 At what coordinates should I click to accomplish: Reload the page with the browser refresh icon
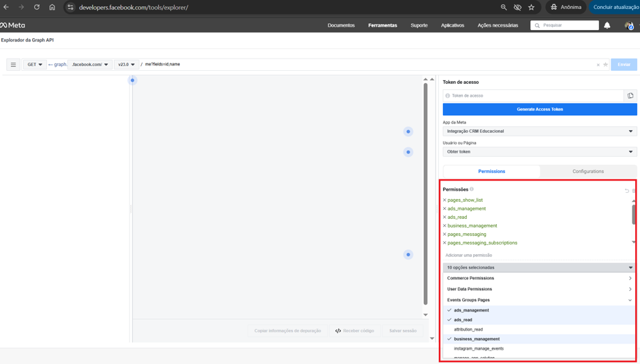click(37, 7)
